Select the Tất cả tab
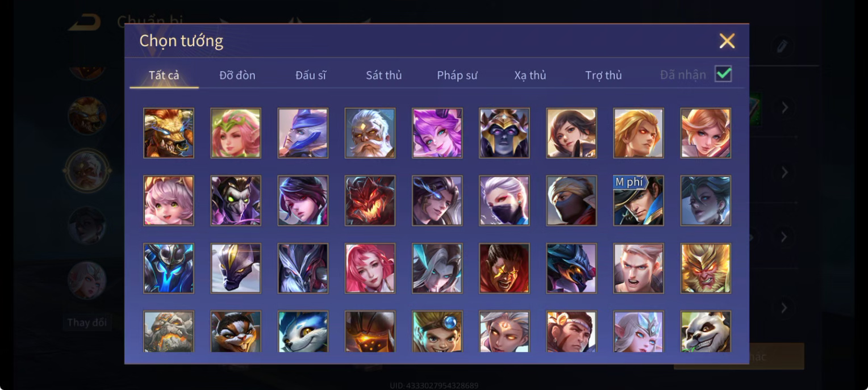Viewport: 868px width, 390px height. [164, 75]
